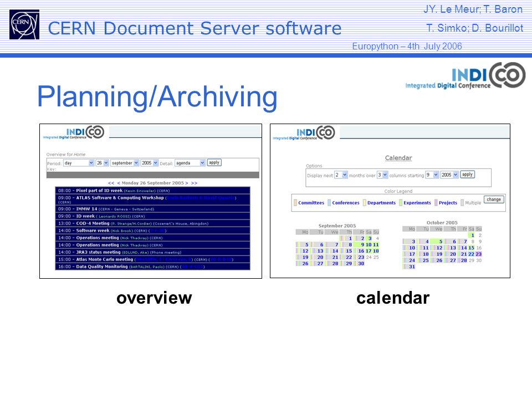
Task: Open the months over columns dropdown
Action: [382, 175]
